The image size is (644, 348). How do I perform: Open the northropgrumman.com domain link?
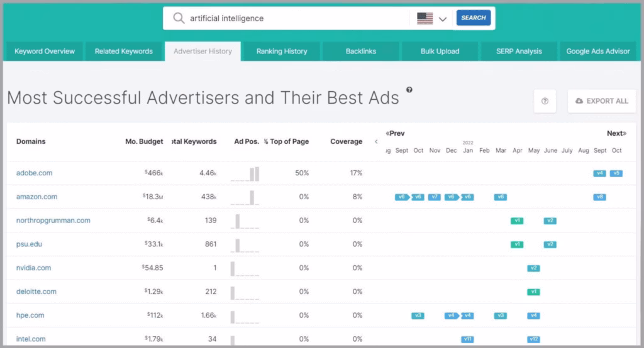(53, 220)
